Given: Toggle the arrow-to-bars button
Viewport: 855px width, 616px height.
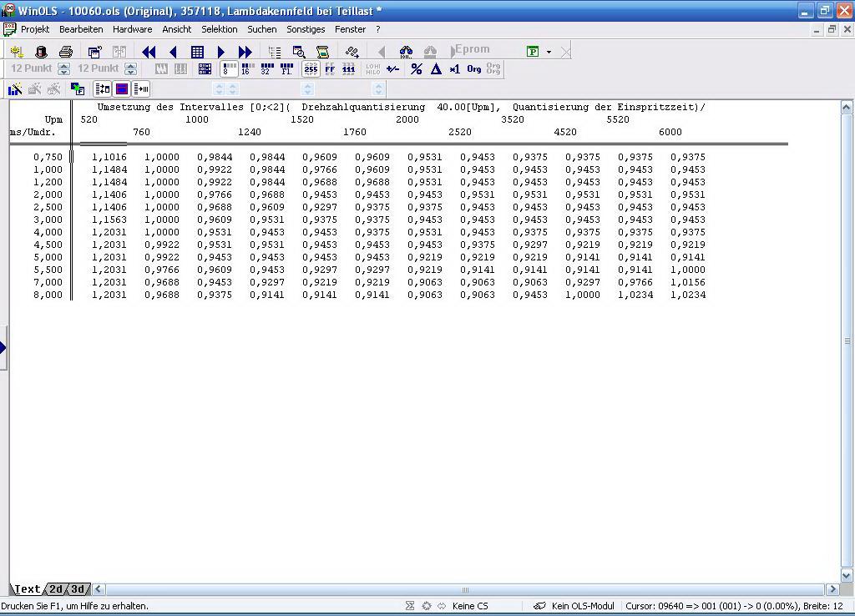Looking at the screenshot, I should pyautogui.click(x=141, y=88).
